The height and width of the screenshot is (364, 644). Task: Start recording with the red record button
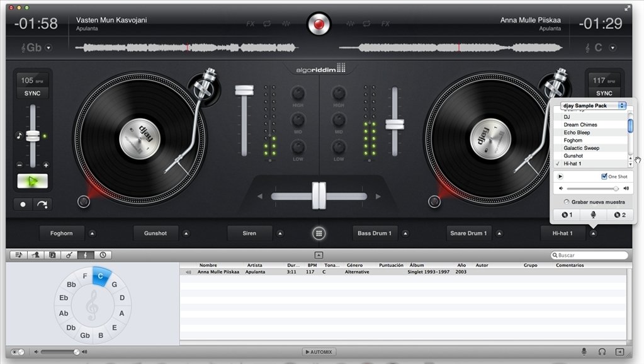[319, 24]
